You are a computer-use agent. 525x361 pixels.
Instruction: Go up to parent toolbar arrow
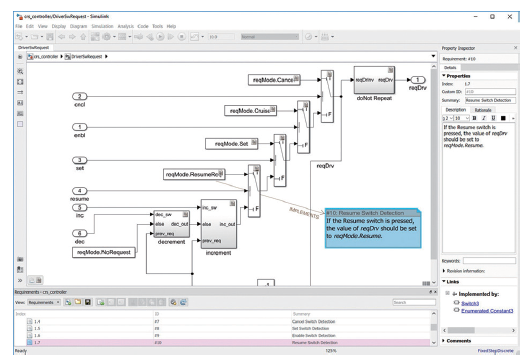pos(83,37)
